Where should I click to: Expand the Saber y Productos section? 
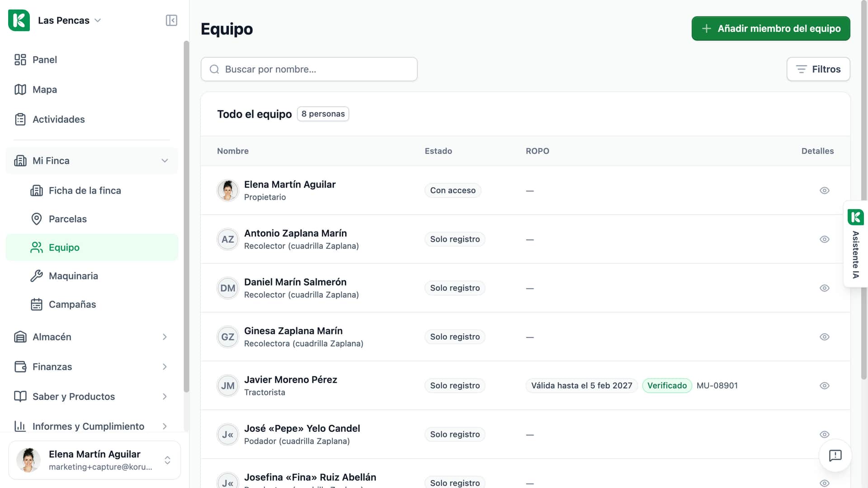pyautogui.click(x=92, y=396)
